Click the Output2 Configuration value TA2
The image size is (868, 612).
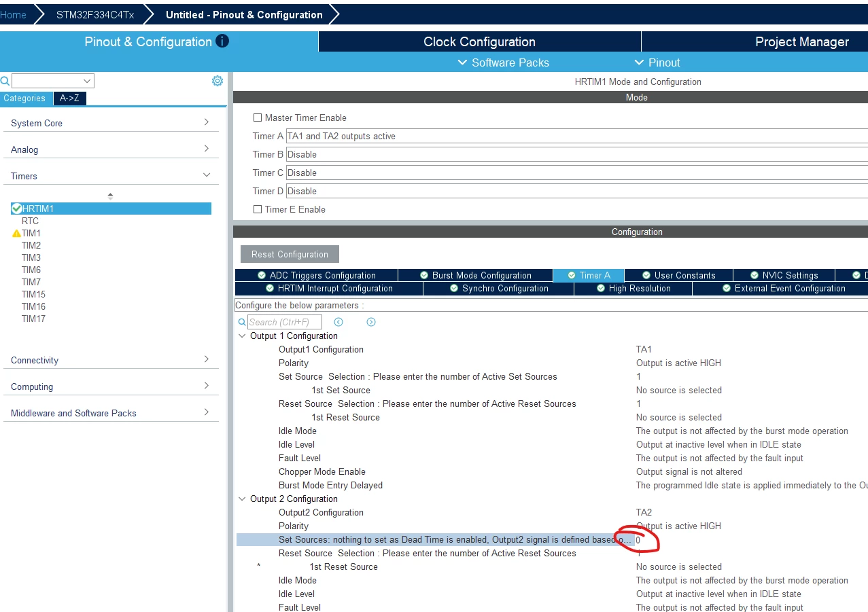(x=644, y=512)
